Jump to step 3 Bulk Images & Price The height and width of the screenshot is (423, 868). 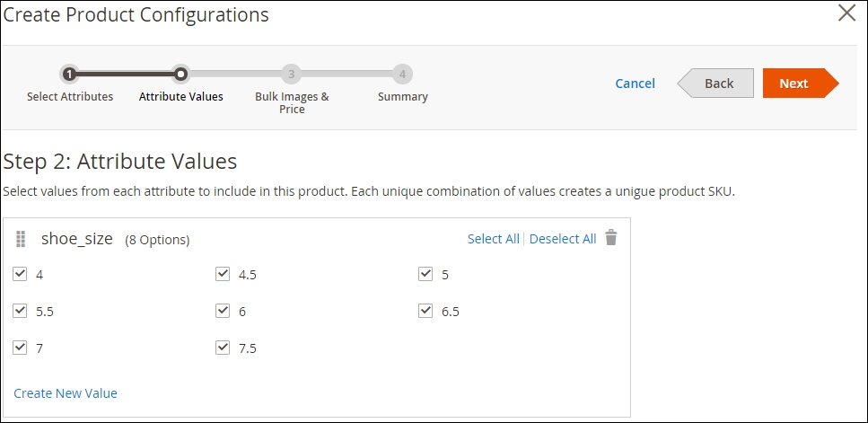tap(291, 75)
